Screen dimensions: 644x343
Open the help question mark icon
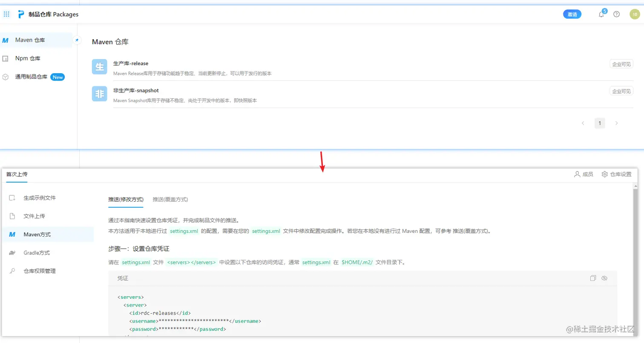tap(616, 14)
